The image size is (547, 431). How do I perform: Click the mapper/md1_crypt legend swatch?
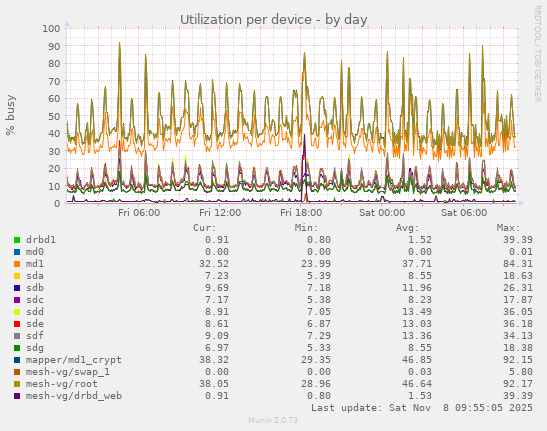click(x=17, y=360)
